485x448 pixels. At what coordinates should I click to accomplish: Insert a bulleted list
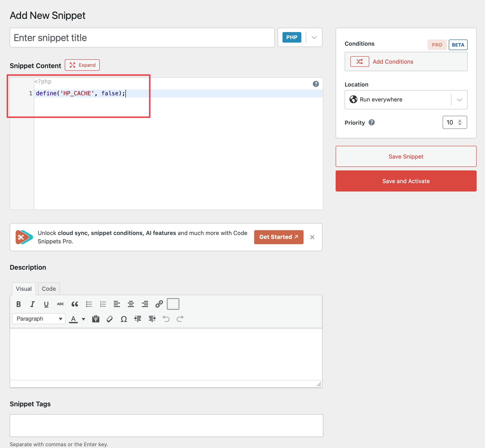(89, 304)
